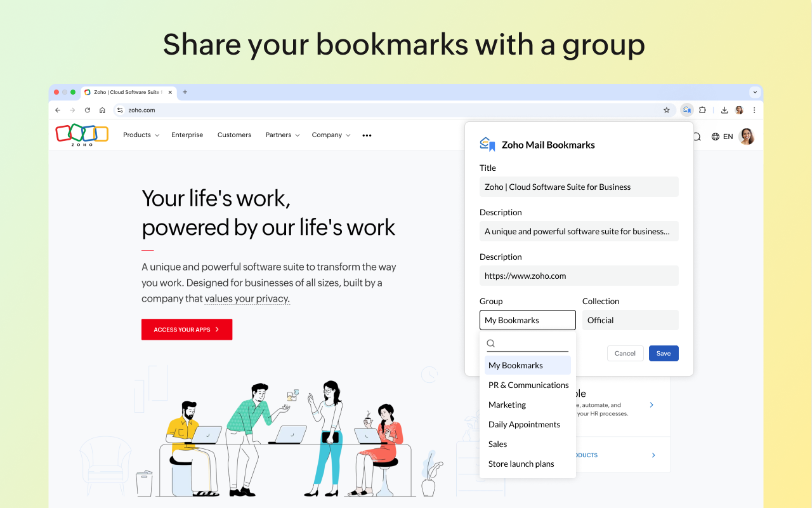Click the Save button in the bookmark popup
The image size is (812, 508).
tap(664, 353)
